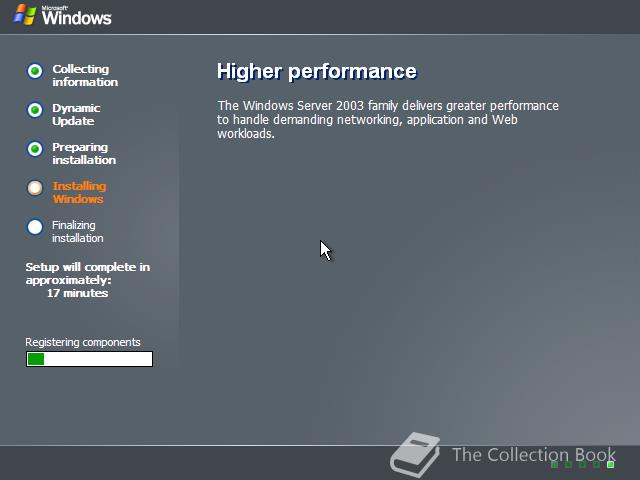This screenshot has height=480, width=640.
Task: Click the Setup will complete in approximately text
Action: coord(87,273)
